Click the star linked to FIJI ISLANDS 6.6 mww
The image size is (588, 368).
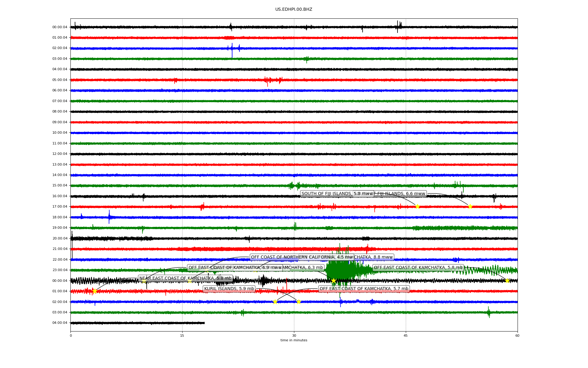[x=470, y=206]
